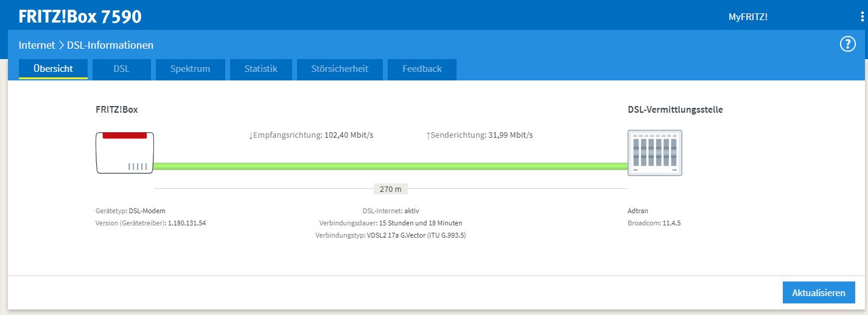The width and height of the screenshot is (868, 315).
Task: Click the Aktualisieren button
Action: (819, 292)
